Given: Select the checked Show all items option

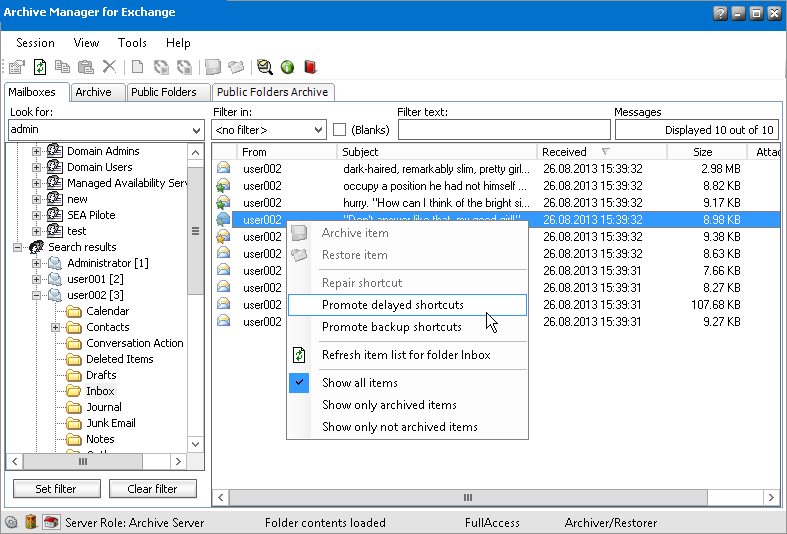Looking at the screenshot, I should pos(359,383).
